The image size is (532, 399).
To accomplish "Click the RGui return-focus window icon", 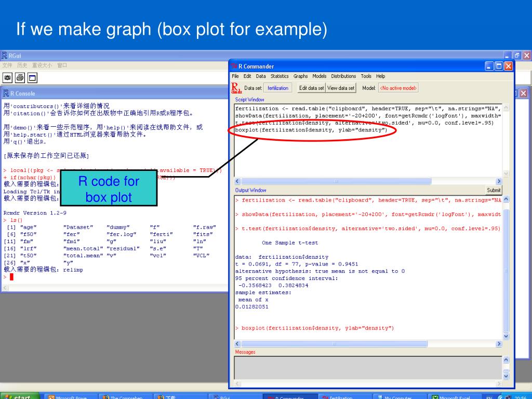I will tap(32, 78).
